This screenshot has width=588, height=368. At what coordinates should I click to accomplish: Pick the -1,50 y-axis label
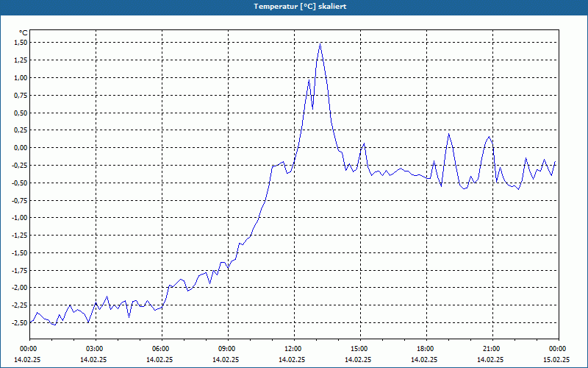[20, 252]
